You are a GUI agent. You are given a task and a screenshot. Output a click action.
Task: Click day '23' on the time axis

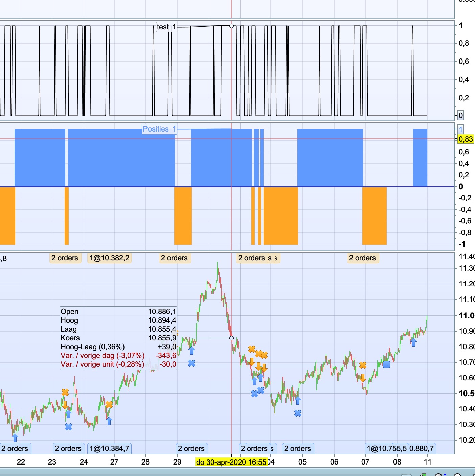[52, 462]
